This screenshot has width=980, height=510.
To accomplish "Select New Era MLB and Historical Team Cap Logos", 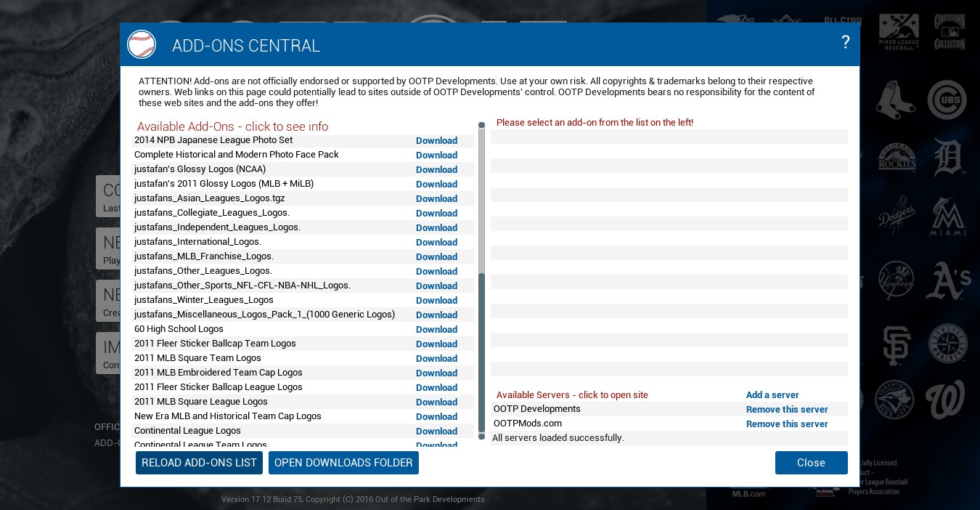I will pyautogui.click(x=228, y=416).
